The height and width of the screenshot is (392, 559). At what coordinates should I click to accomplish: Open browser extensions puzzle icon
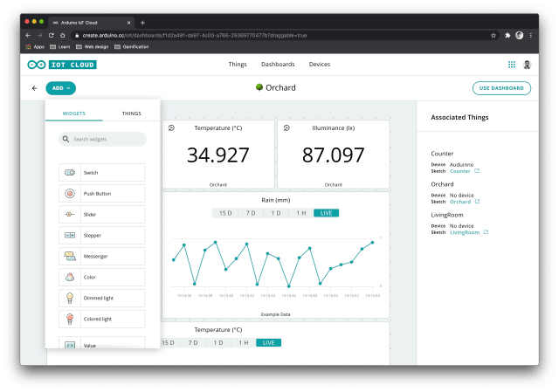pyautogui.click(x=507, y=35)
